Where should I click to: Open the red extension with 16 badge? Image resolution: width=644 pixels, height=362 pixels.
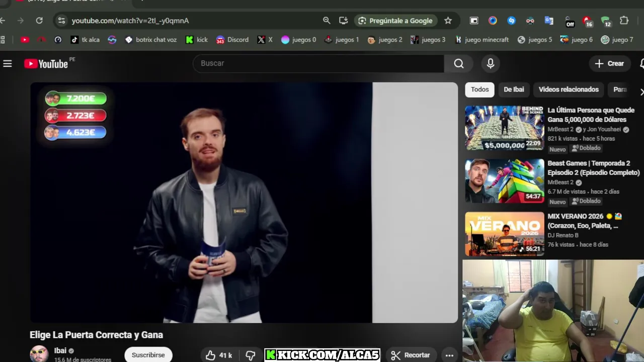tap(587, 21)
